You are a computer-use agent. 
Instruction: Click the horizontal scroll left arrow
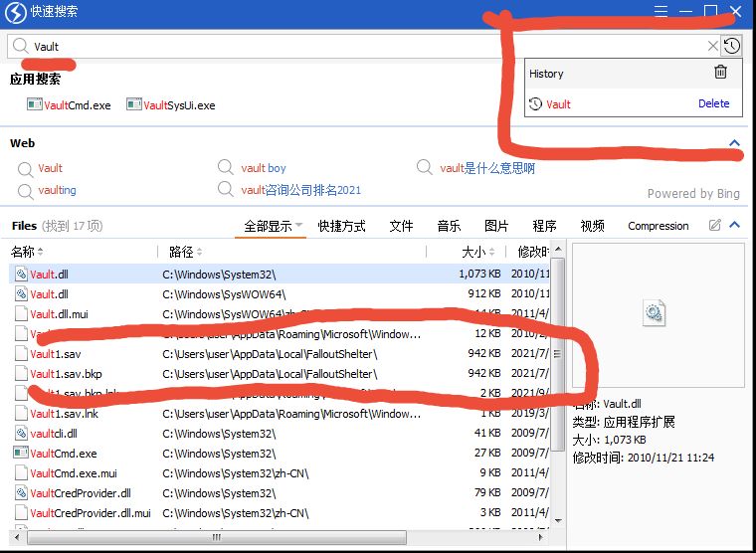tap(17, 537)
